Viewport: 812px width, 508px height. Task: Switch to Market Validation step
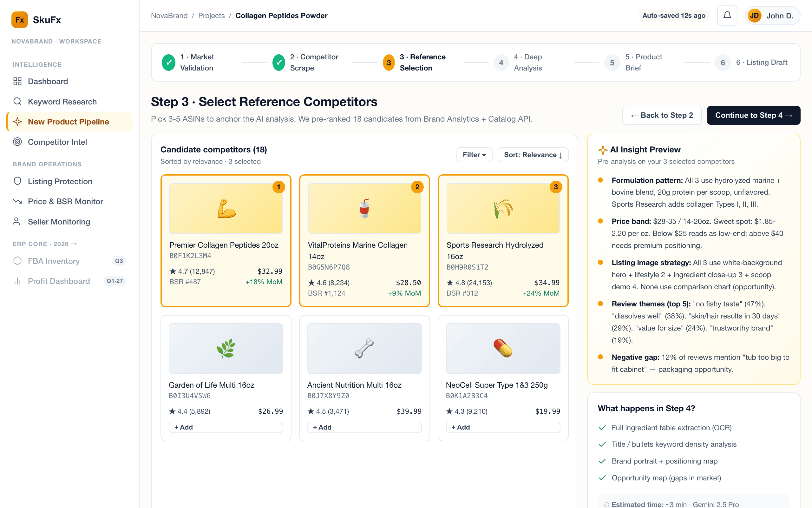point(197,63)
